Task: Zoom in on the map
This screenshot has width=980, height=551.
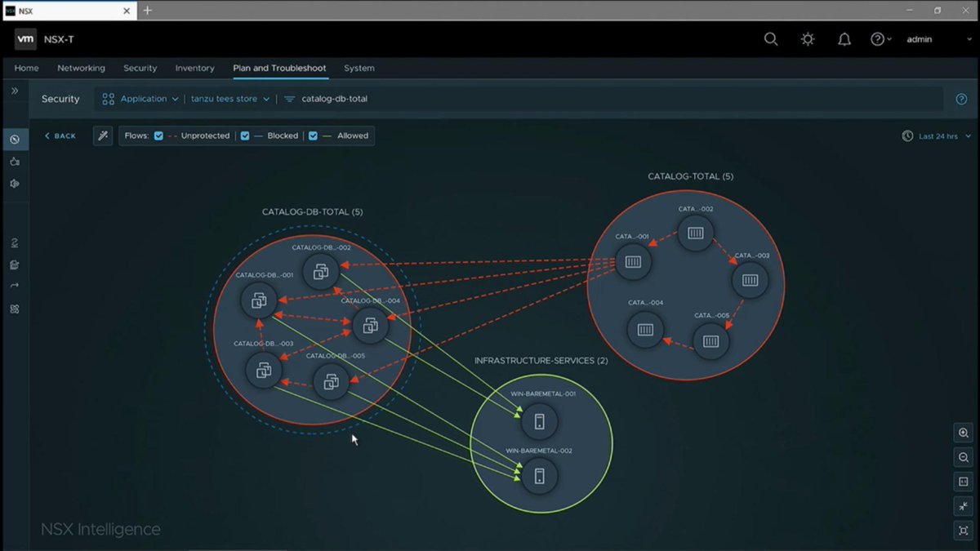Action: coord(964,433)
